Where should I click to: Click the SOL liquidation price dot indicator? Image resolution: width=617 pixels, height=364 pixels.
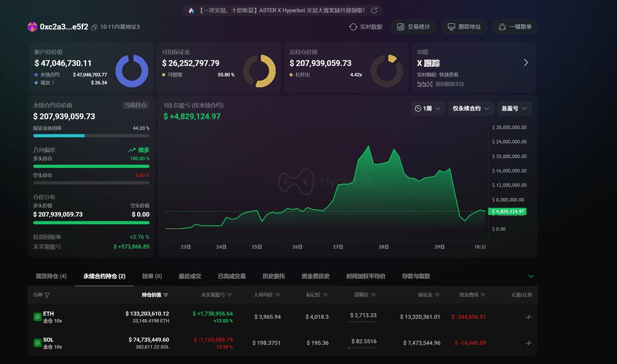[363, 348]
